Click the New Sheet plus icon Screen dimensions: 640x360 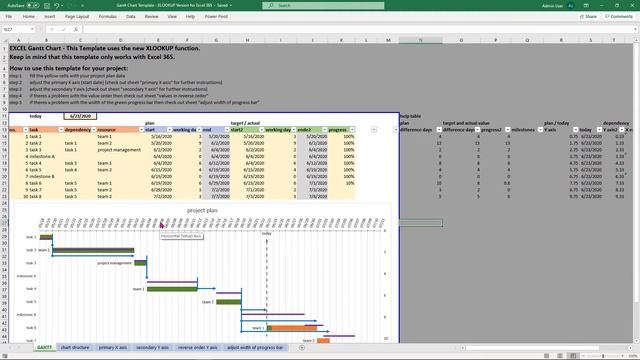(302, 348)
